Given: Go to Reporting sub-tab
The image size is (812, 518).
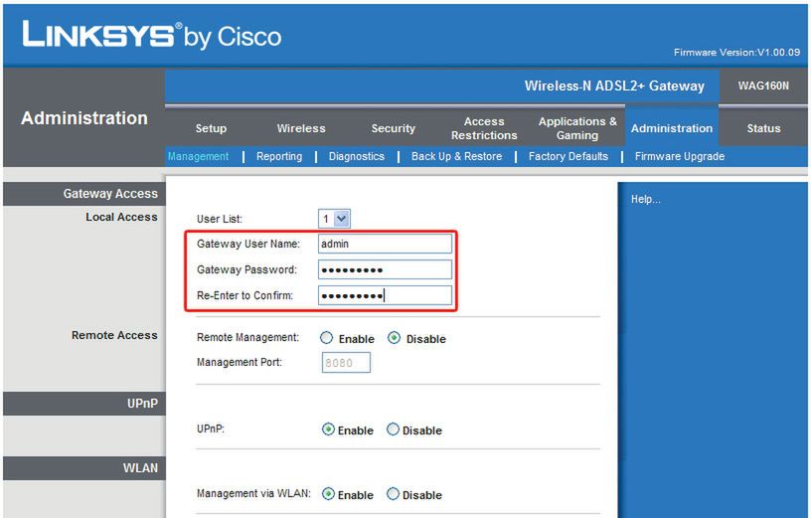Looking at the screenshot, I should coord(279,156).
